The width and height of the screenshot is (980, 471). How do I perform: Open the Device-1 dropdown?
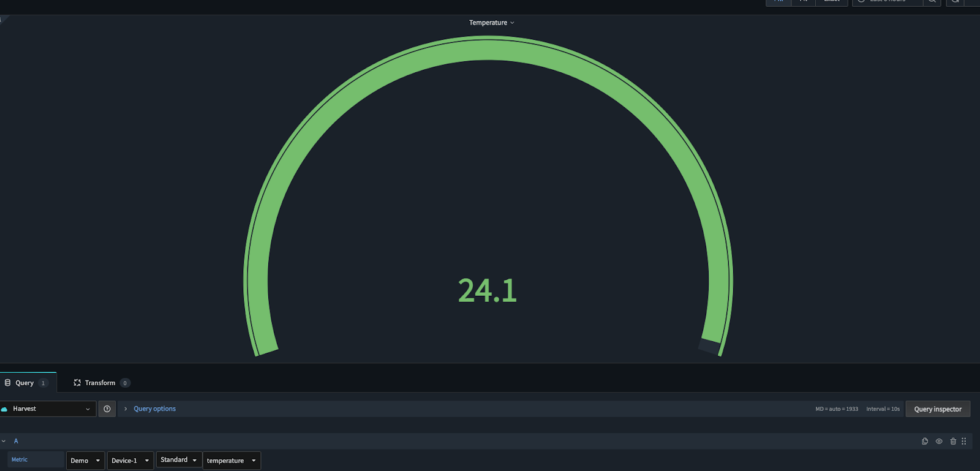130,461
